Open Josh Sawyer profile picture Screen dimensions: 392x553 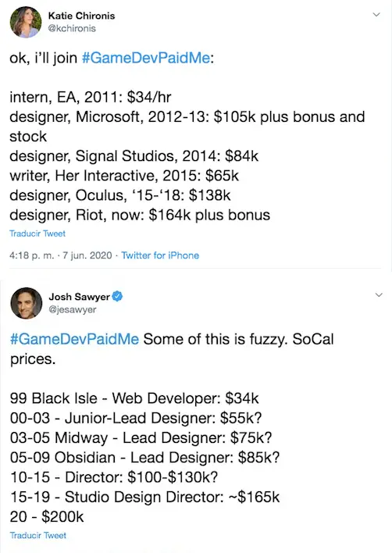point(26,303)
